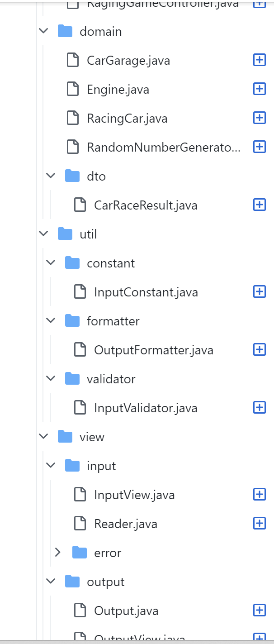Click the plus badge beside RandomNumberGenerator file
Viewport: 274px width, 644px height.
259,147
